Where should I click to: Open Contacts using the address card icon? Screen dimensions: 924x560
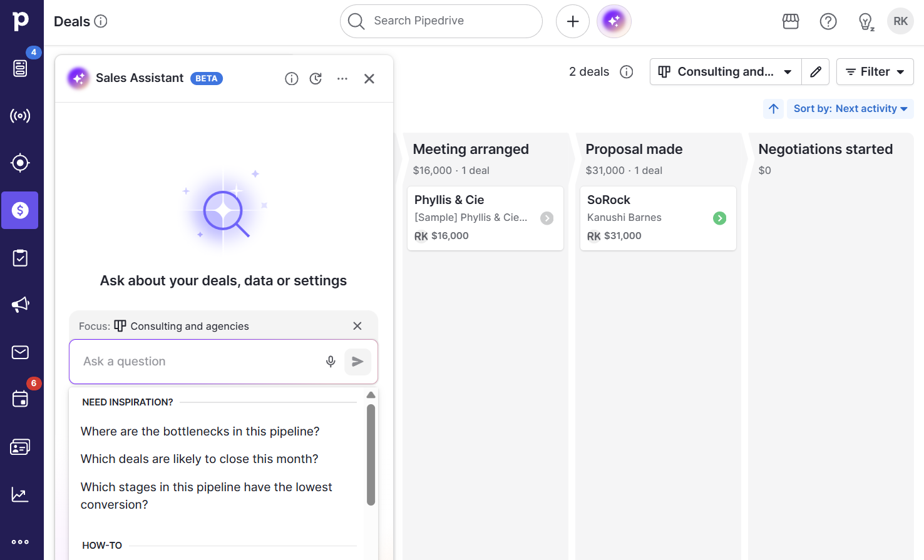click(x=20, y=446)
